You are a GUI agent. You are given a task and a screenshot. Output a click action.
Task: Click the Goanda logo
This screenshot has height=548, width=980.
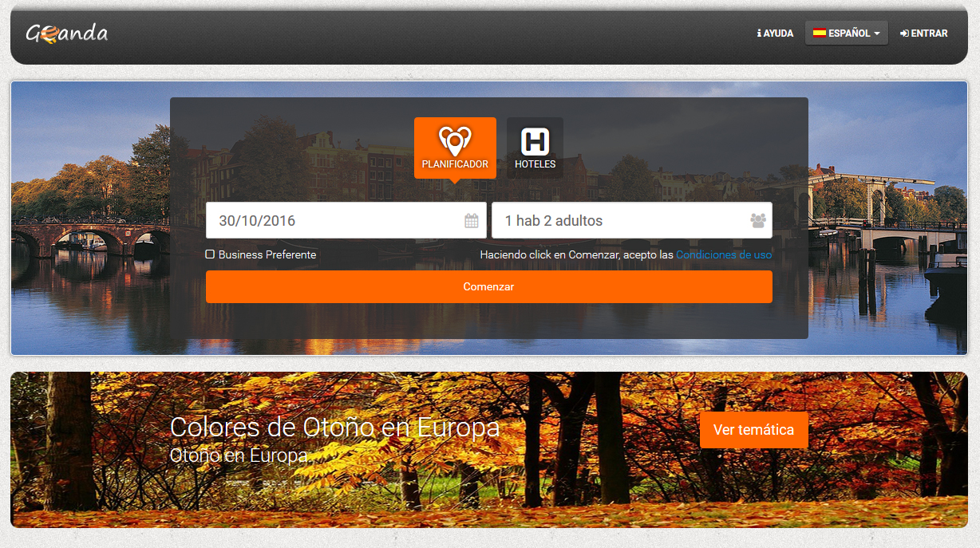[66, 34]
